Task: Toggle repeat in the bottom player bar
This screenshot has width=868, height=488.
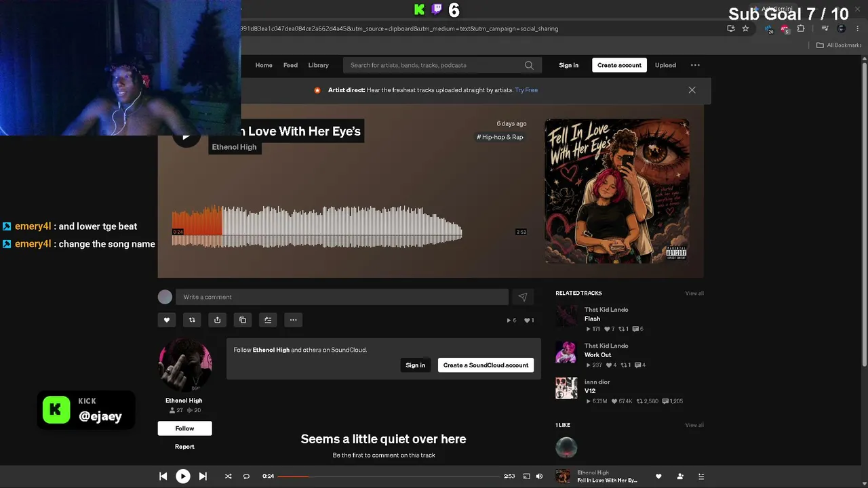Action: click(246, 476)
